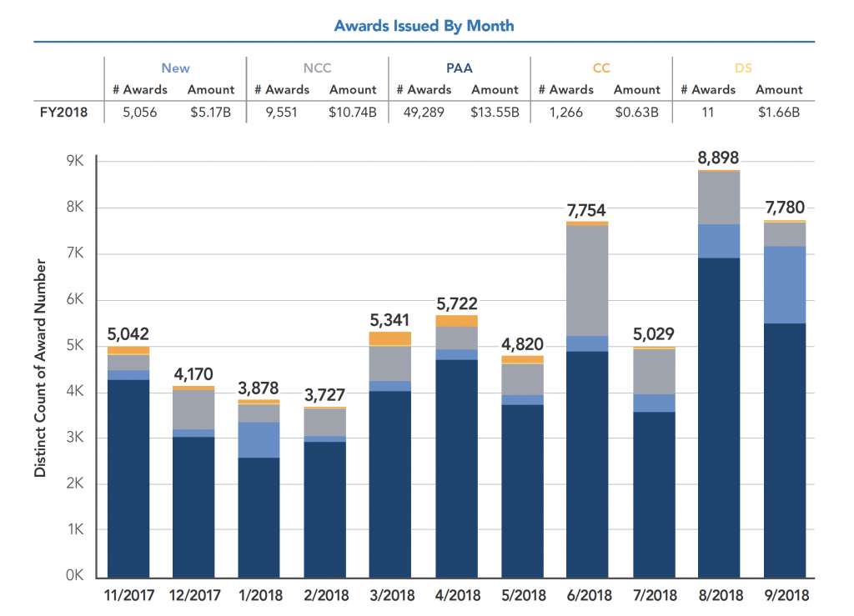
Task: Select the blue "New" column header
Action: click(175, 68)
